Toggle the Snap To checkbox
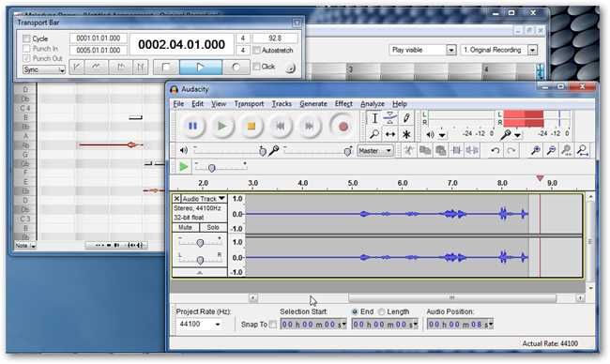610x364 pixels. [273, 325]
